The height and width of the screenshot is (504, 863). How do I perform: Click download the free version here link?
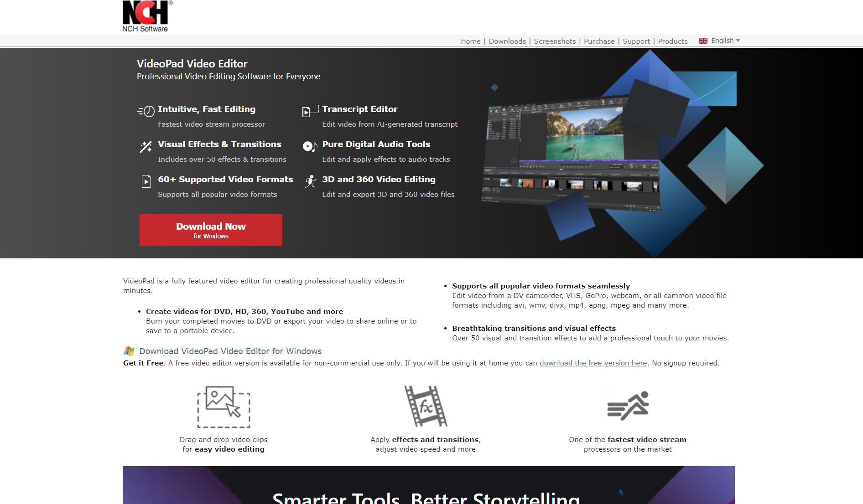593,363
